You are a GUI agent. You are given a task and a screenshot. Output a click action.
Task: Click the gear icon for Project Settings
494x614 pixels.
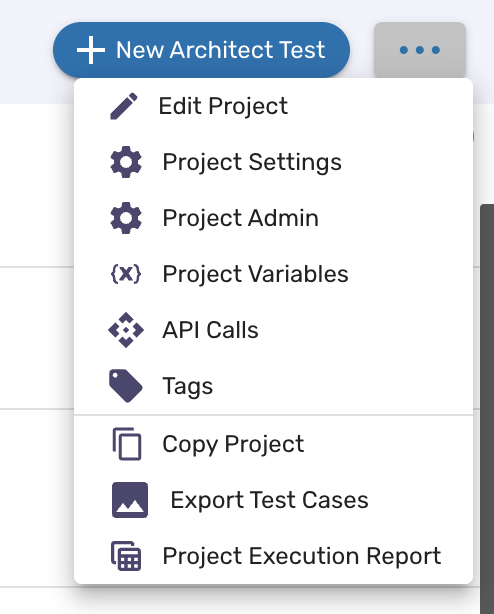click(126, 162)
